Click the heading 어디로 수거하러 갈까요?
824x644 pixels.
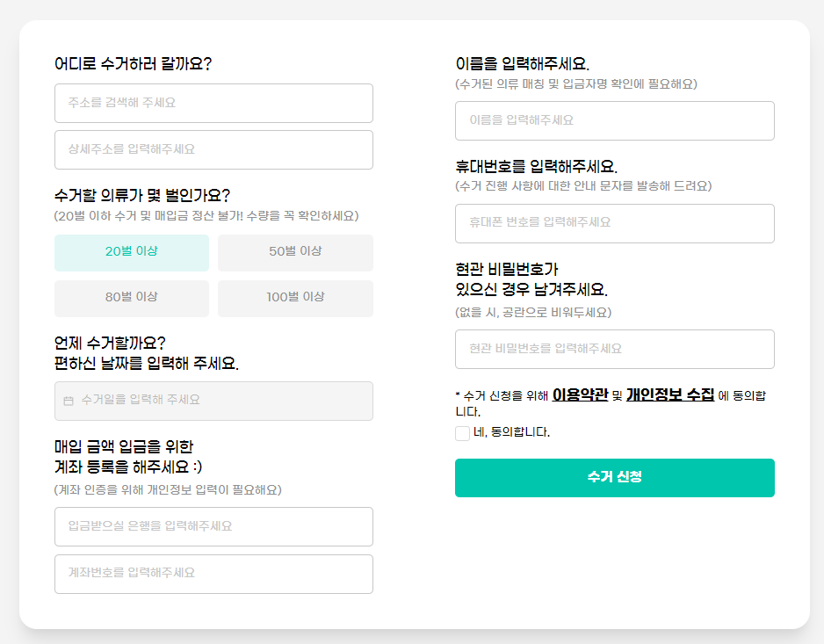(133, 64)
